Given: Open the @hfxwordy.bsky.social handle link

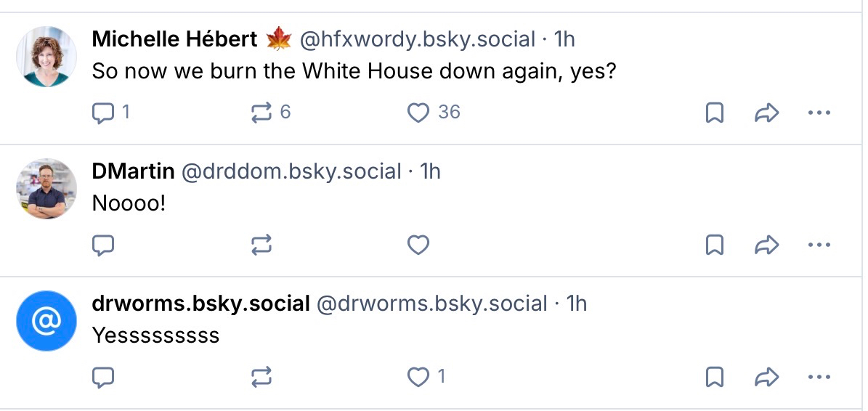Looking at the screenshot, I should 418,39.
